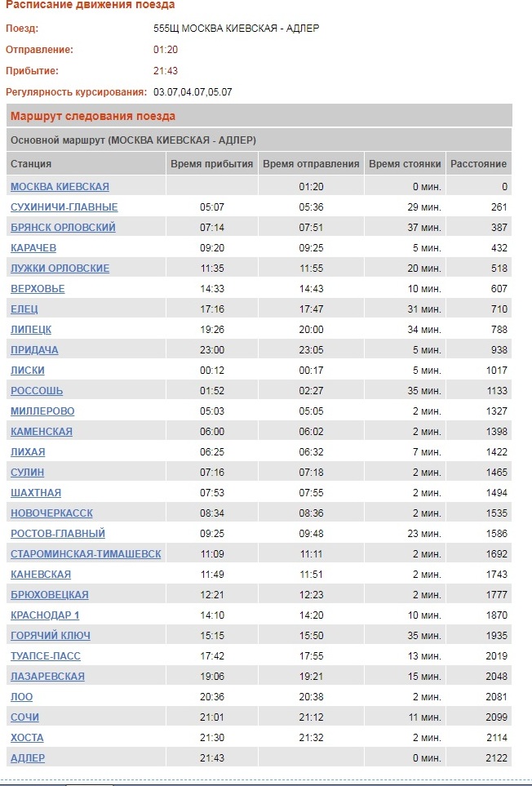Open the ЛИСКИ station link
Viewport: 532px width, 786px height.
tap(28, 371)
